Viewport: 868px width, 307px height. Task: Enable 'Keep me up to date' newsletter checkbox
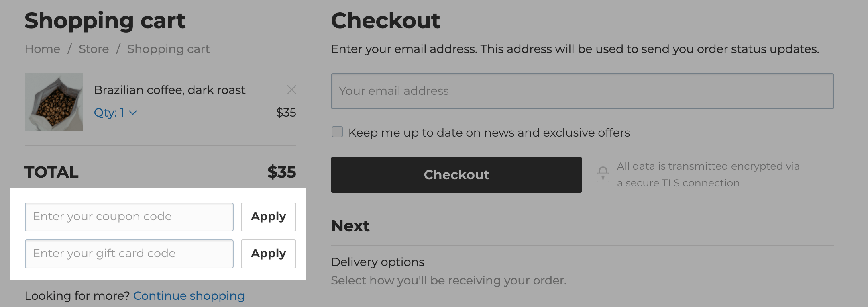click(337, 132)
